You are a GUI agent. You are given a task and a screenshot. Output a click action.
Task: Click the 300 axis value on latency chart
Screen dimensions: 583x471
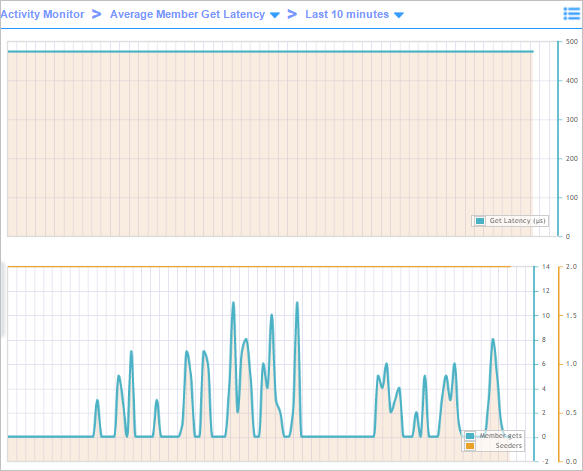click(x=571, y=120)
